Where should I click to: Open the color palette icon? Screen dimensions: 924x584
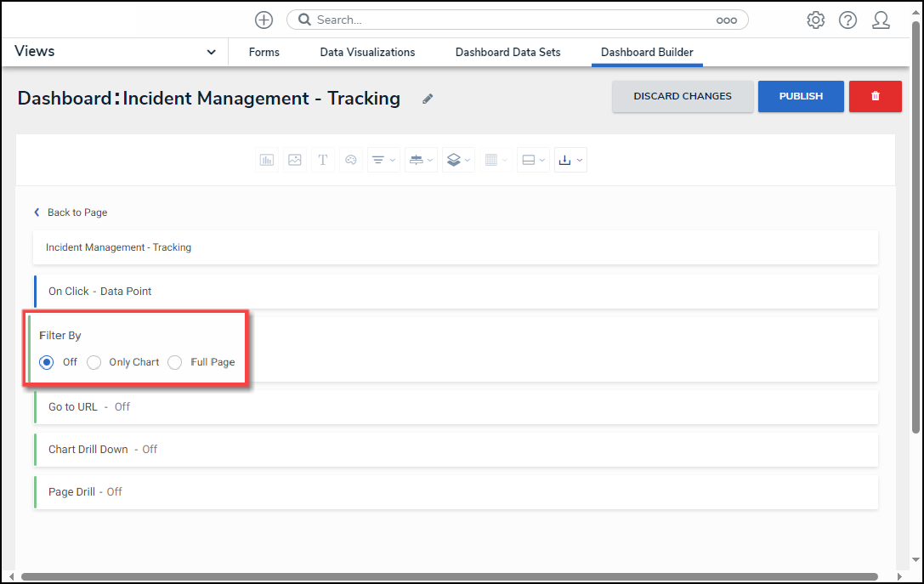pos(350,160)
